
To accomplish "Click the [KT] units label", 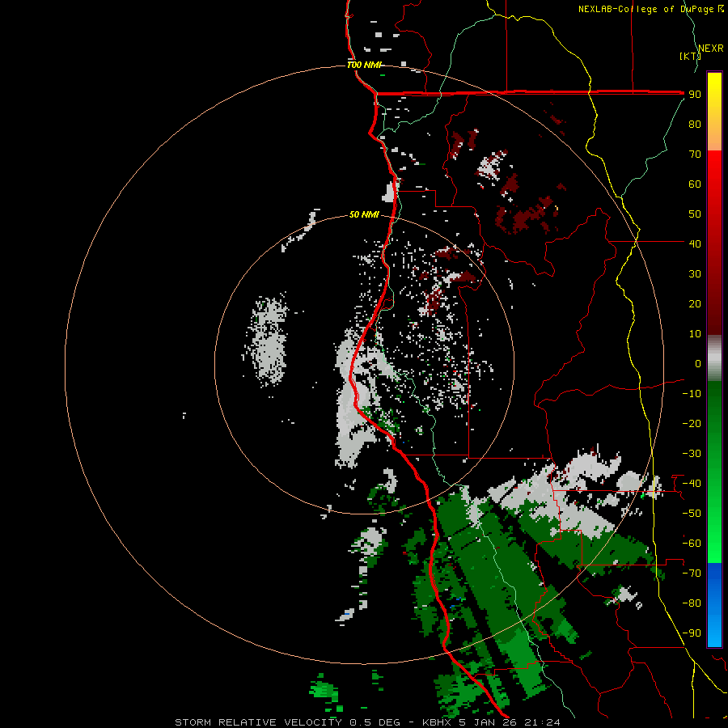I will (x=690, y=56).
